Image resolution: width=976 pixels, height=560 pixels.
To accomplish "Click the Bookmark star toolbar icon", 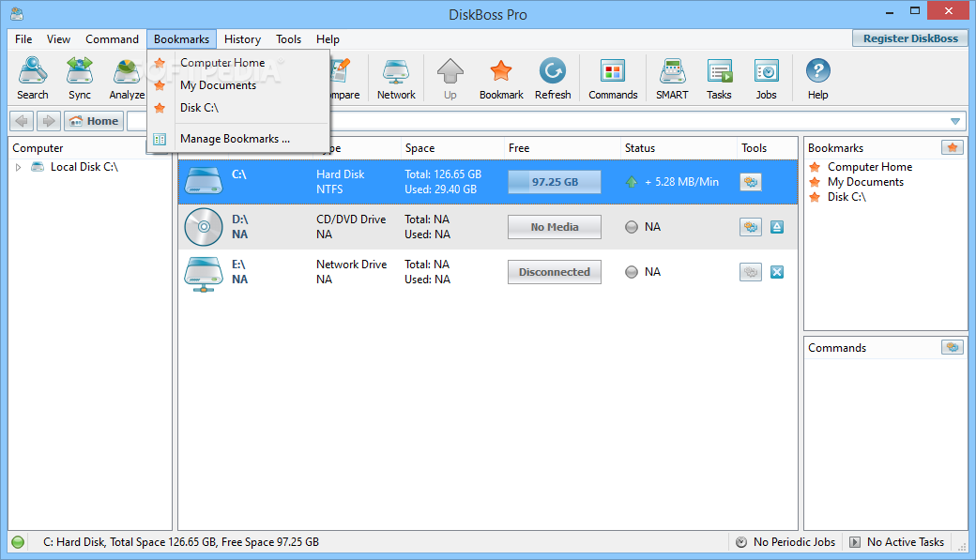I will 501,79.
